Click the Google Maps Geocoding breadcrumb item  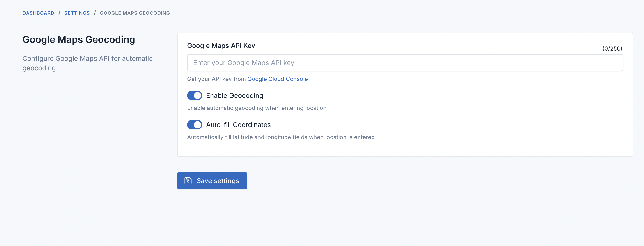pyautogui.click(x=135, y=13)
